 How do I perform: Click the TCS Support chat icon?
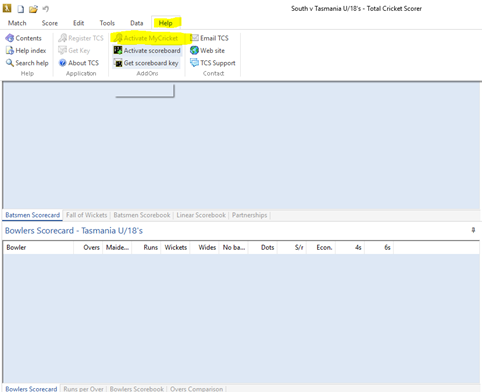(194, 63)
